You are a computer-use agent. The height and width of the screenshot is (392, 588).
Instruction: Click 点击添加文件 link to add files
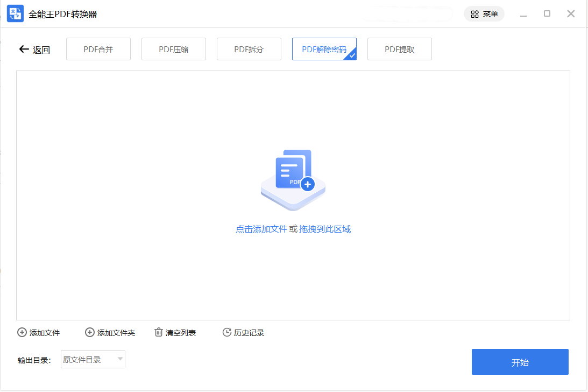pyautogui.click(x=263, y=229)
